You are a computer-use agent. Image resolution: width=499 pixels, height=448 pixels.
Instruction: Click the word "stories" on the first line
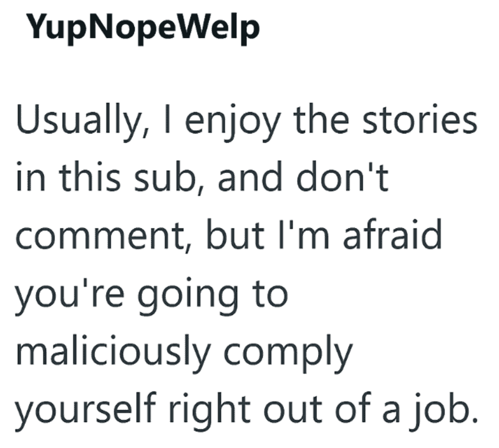420,118
